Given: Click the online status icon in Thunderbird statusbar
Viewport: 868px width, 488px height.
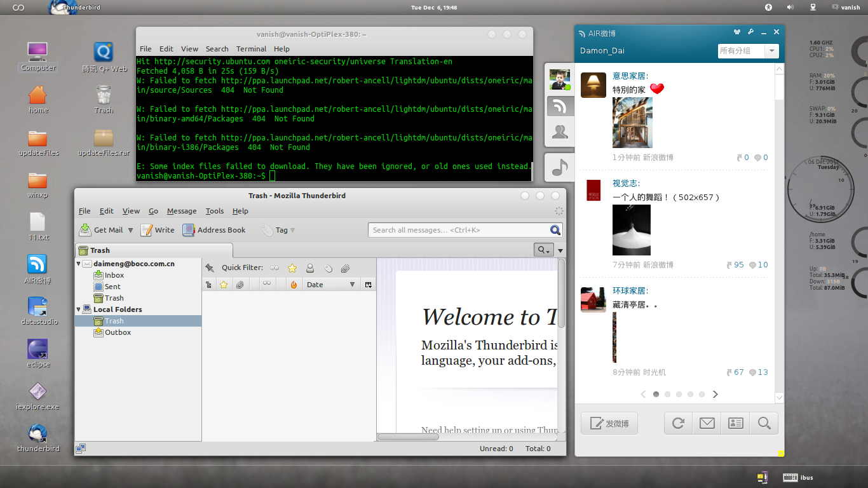Looking at the screenshot, I should point(81,449).
